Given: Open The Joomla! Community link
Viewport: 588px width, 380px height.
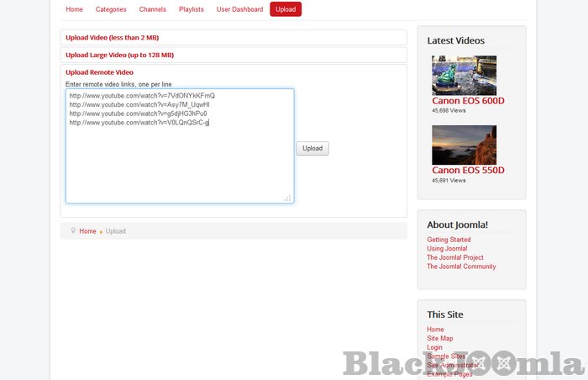Looking at the screenshot, I should 461,267.
